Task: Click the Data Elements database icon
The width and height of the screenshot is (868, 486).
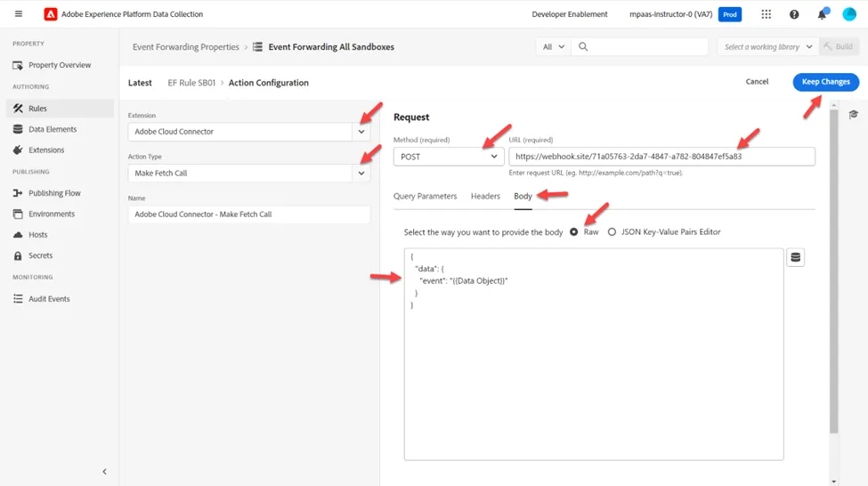Action: coord(18,130)
